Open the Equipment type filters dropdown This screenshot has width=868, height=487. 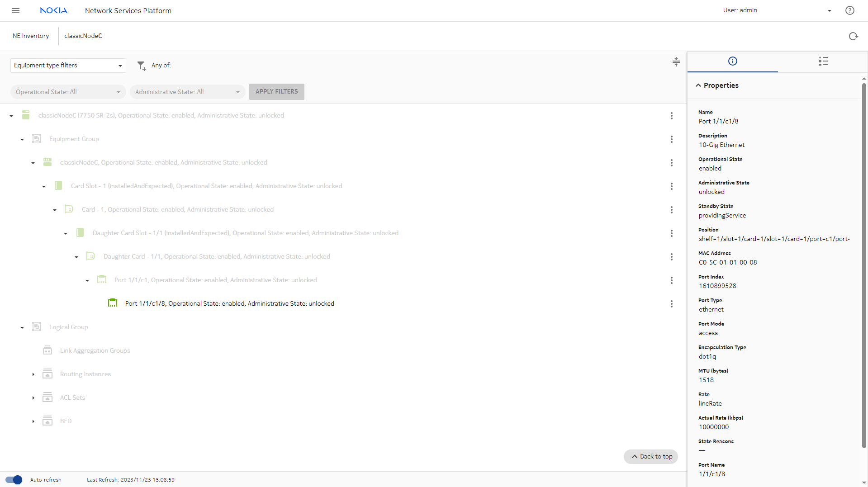pyautogui.click(x=68, y=66)
